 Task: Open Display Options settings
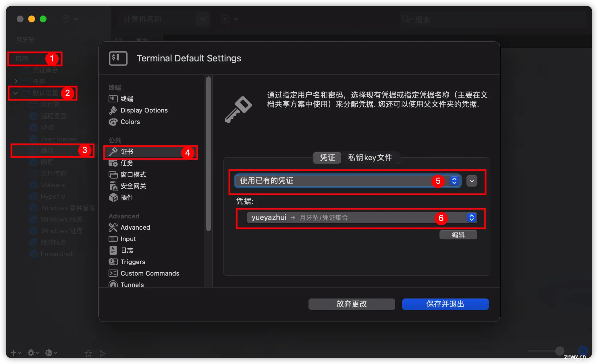pyautogui.click(x=138, y=110)
